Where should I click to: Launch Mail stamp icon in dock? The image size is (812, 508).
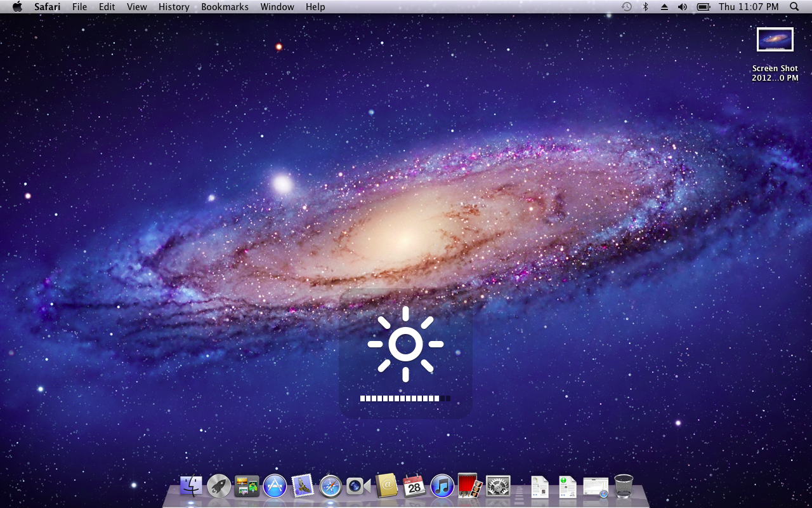(x=303, y=486)
